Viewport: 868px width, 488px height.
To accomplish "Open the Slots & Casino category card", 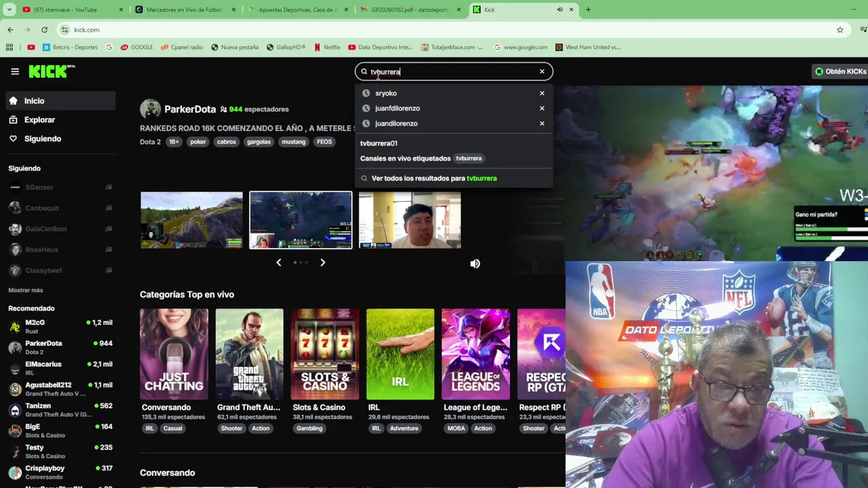I will tap(325, 354).
